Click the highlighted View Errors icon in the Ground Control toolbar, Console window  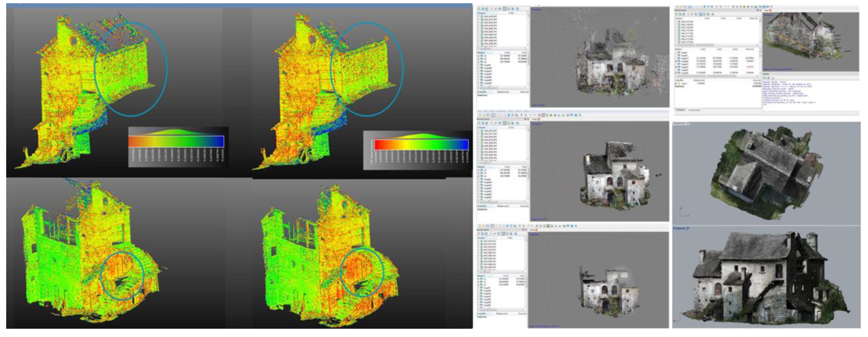(x=701, y=14)
